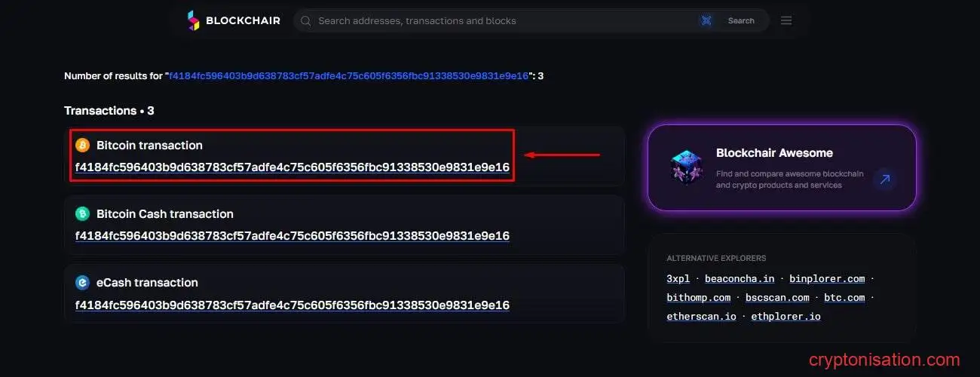980x377 pixels.
Task: Click the Blockchair Awesome cube icon
Action: pyautogui.click(x=687, y=167)
